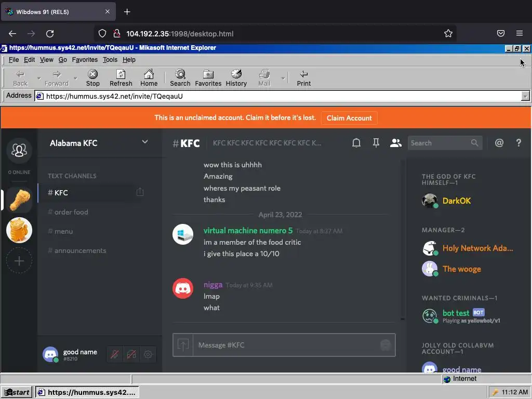
Task: Click virtual machine numero 5 avatar
Action: (x=183, y=234)
